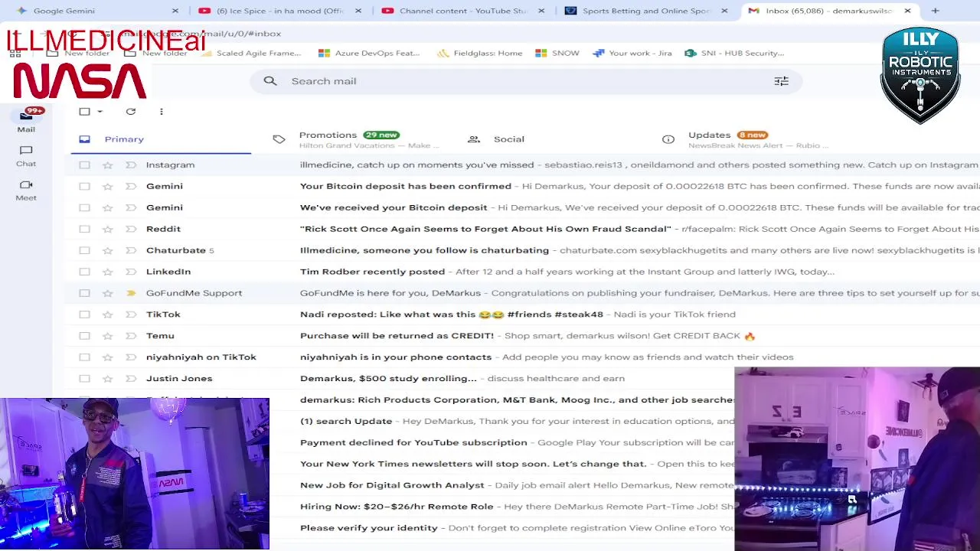The width and height of the screenshot is (980, 551).
Task: Close the Google Gemini tab
Action: point(175,11)
